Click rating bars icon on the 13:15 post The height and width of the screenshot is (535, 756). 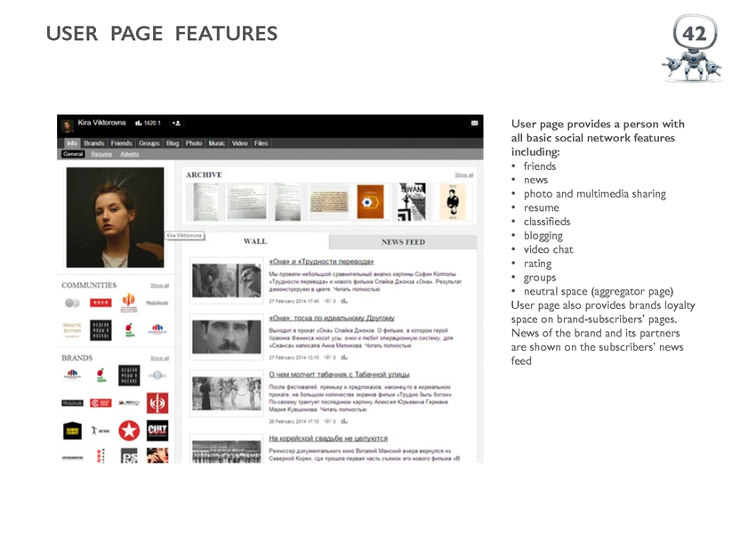344,358
